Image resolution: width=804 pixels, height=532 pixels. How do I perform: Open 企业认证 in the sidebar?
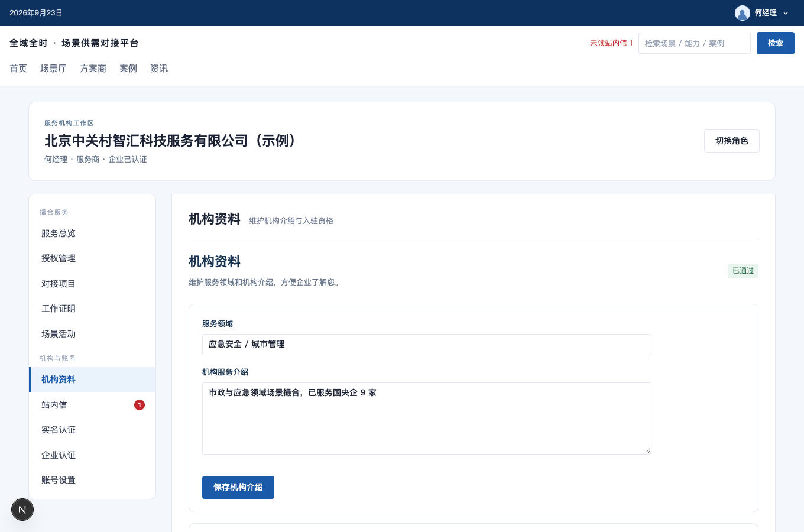[x=92, y=455]
